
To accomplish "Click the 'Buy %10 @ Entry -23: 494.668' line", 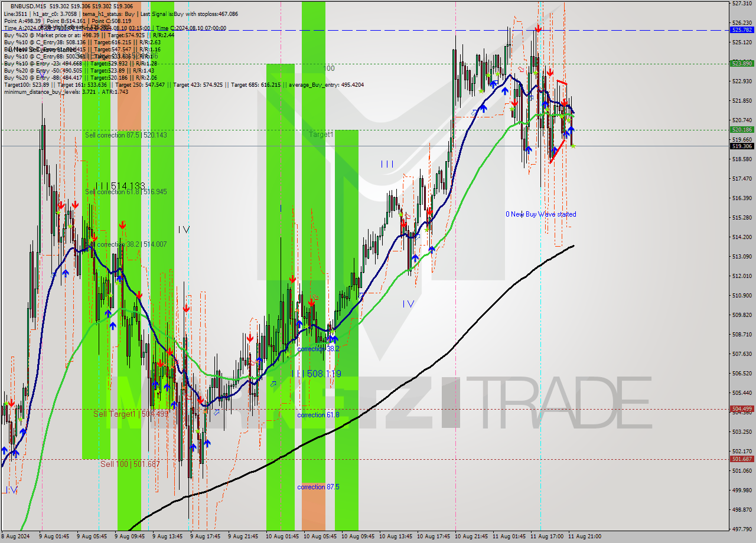I will [80, 63].
